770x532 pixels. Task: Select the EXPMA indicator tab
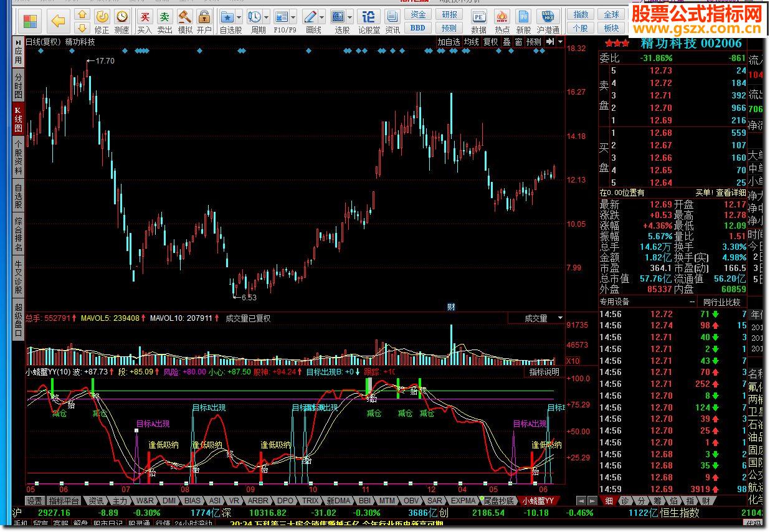coord(463,501)
